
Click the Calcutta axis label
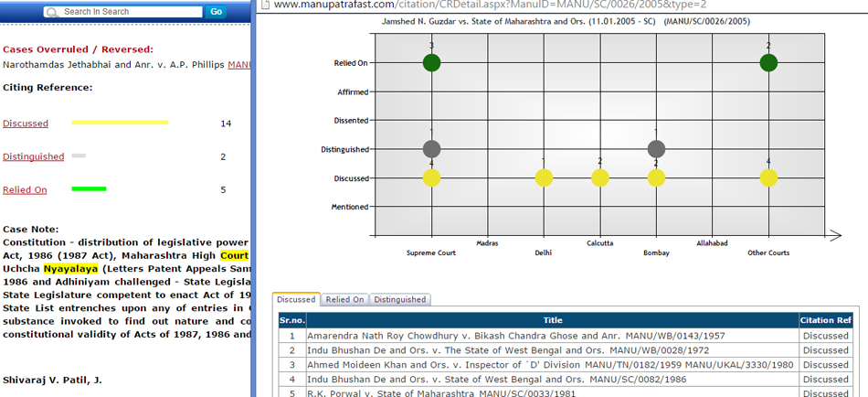[600, 242]
